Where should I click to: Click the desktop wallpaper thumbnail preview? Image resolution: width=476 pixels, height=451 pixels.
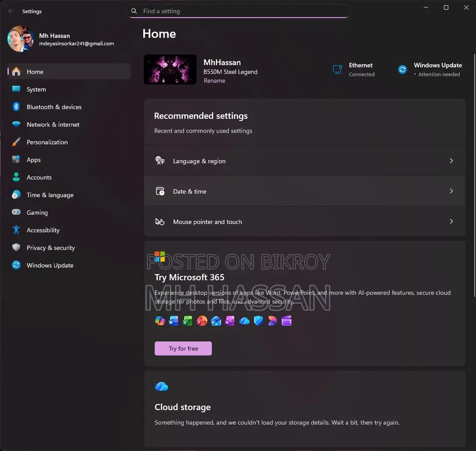[x=170, y=69]
